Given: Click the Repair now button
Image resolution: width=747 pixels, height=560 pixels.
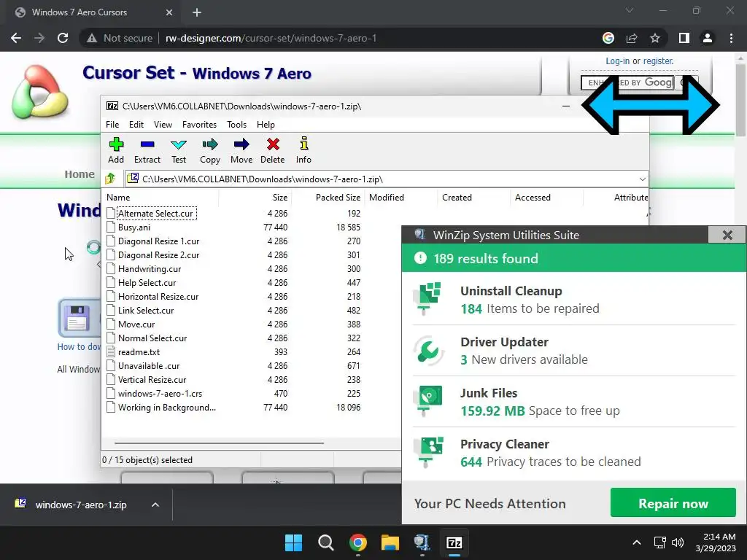Looking at the screenshot, I should pyautogui.click(x=673, y=503).
